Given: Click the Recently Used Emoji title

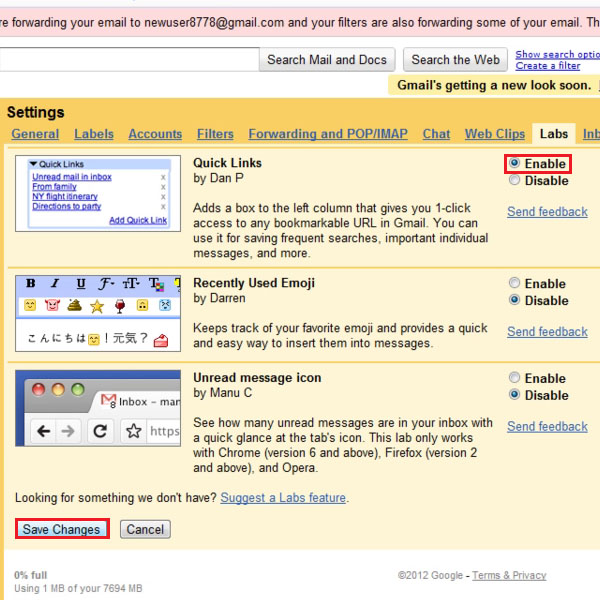Looking at the screenshot, I should click(x=254, y=283).
